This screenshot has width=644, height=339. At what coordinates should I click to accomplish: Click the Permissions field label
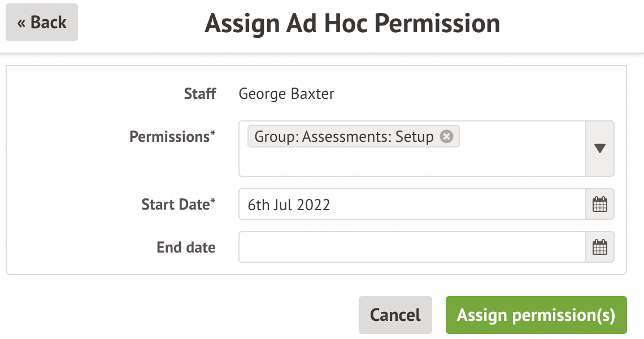[169, 137]
